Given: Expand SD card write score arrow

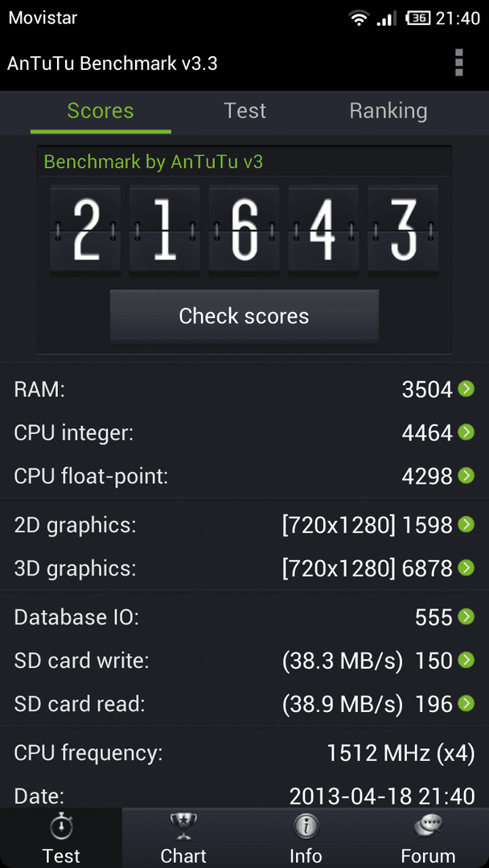Looking at the screenshot, I should (x=466, y=660).
